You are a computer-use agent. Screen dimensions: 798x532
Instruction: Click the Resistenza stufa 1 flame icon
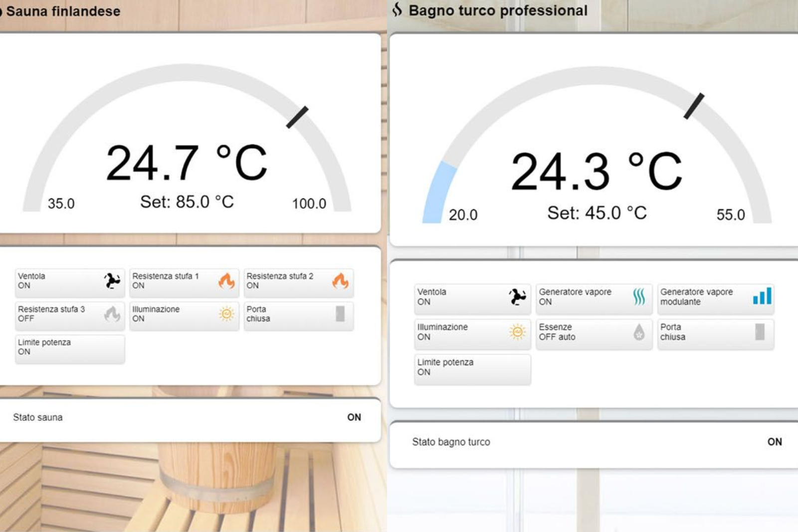(x=226, y=281)
